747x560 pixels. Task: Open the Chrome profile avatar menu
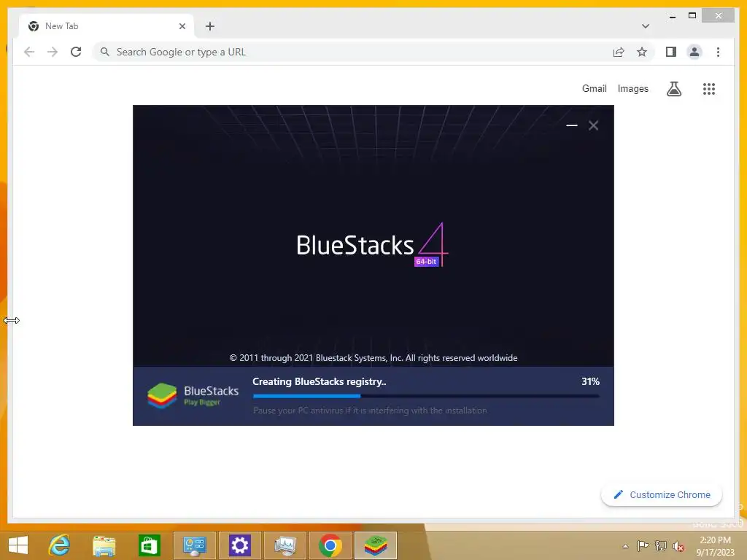[694, 52]
